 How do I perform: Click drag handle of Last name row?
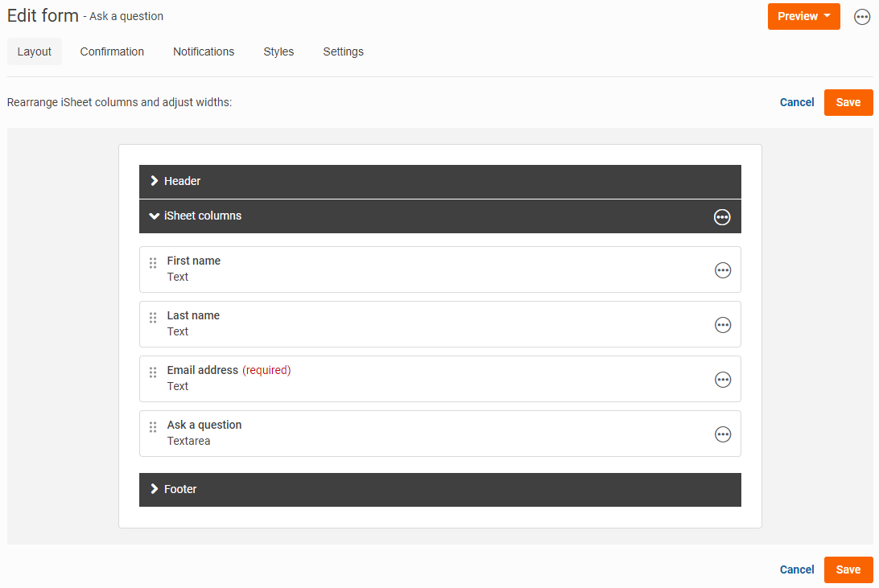[153, 318]
